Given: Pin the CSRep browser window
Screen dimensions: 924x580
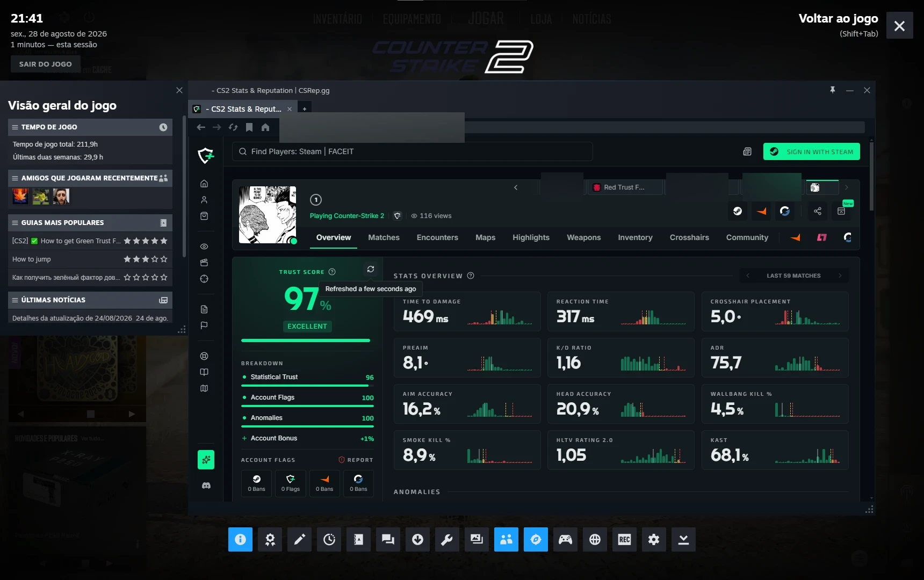Looking at the screenshot, I should (x=833, y=90).
